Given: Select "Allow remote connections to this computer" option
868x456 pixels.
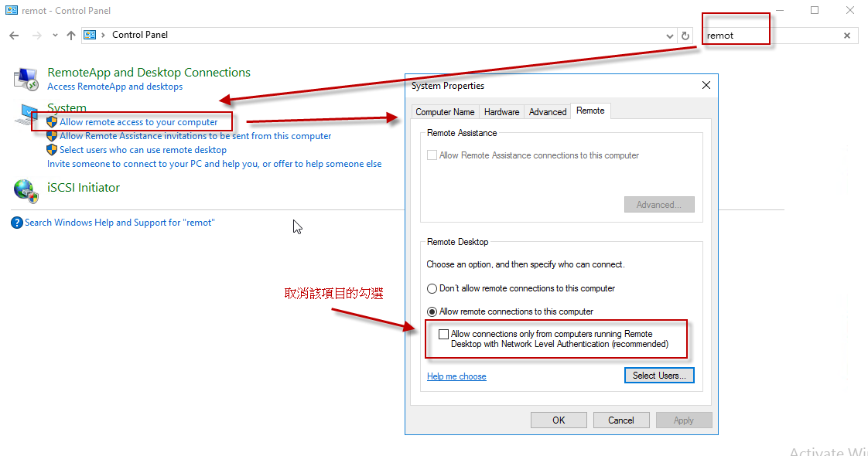Looking at the screenshot, I should pos(432,311).
